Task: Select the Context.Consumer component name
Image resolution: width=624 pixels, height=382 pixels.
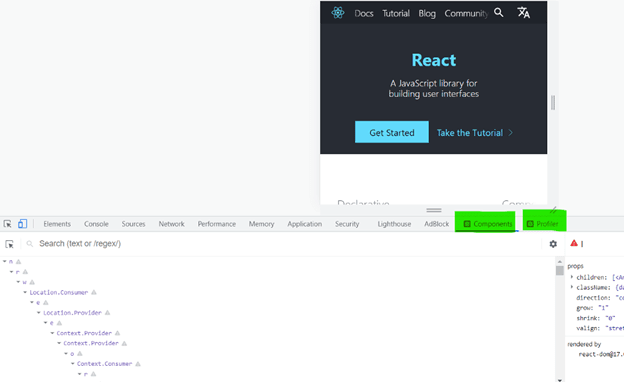Action: click(x=104, y=364)
